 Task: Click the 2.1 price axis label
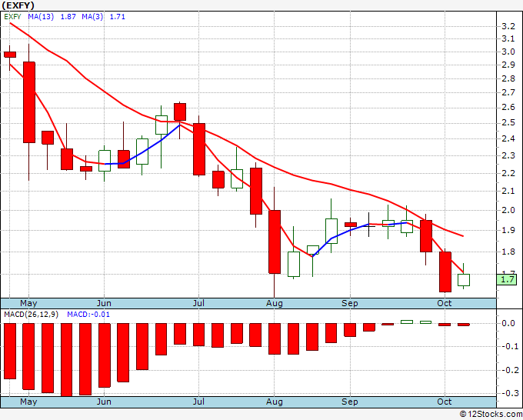coord(508,191)
